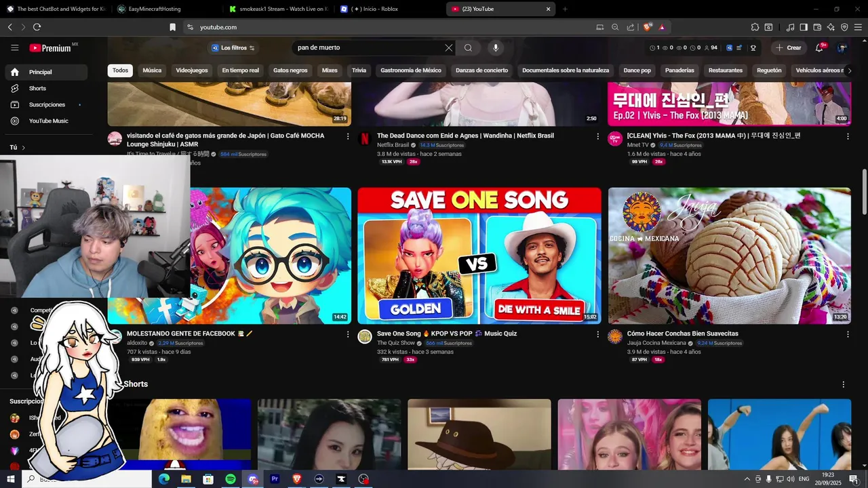Select the Danzas de concierto chip
Screen dimensions: 868x488
point(481,70)
